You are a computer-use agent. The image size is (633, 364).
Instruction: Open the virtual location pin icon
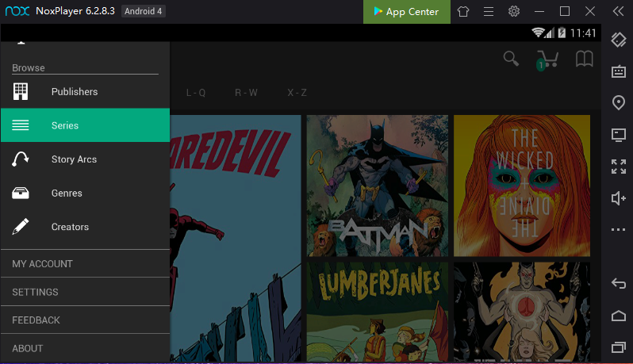tap(618, 102)
